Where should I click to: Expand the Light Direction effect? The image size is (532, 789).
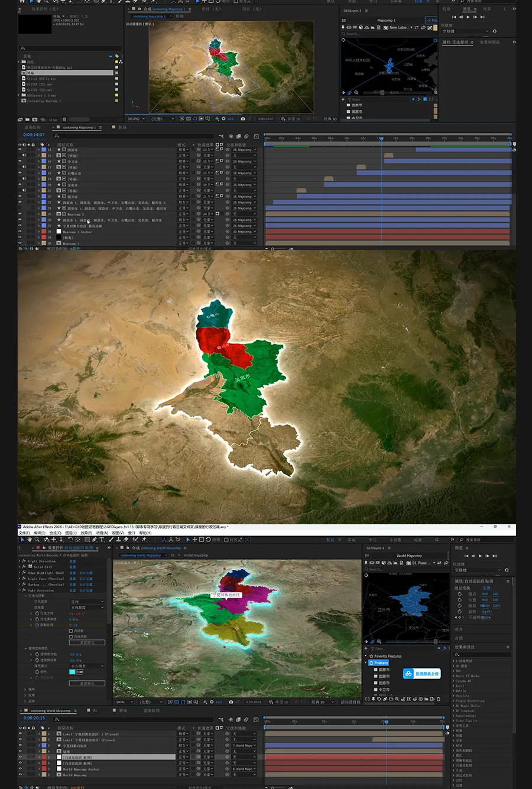pyautogui.click(x=20, y=561)
